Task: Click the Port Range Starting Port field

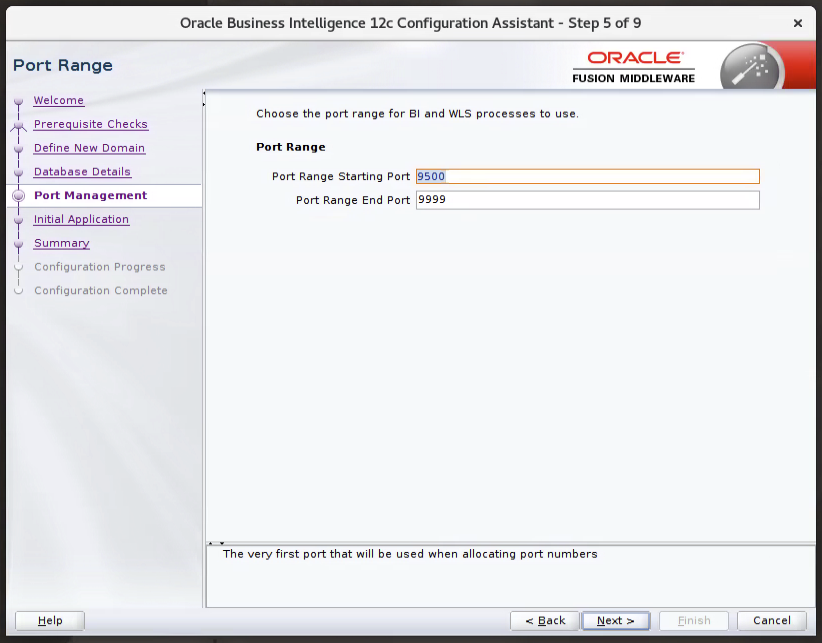Action: 588,176
